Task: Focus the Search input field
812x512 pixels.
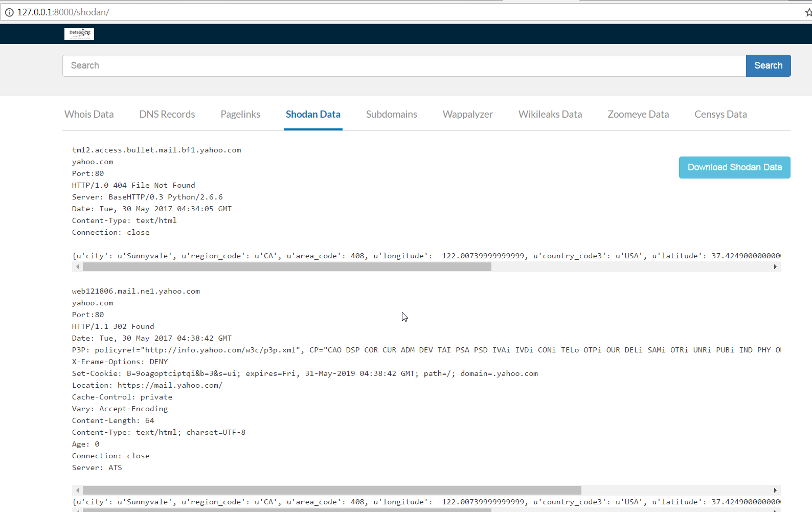Action: tap(404, 65)
